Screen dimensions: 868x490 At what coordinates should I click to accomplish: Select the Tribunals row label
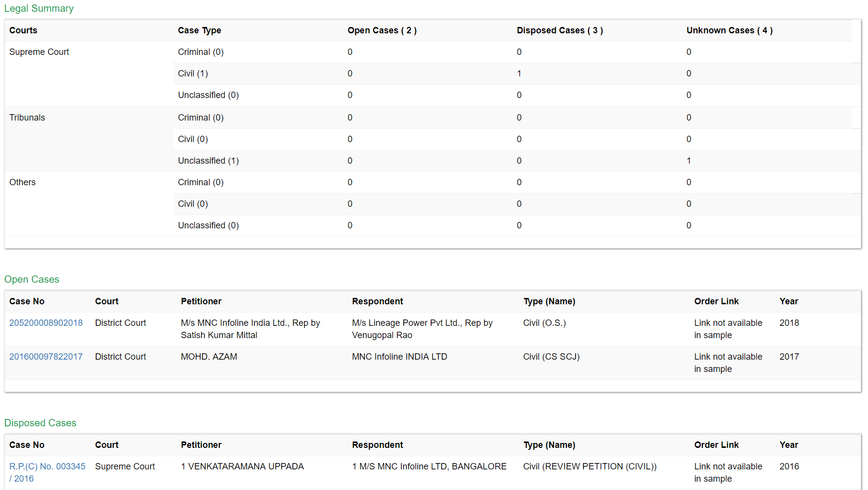click(27, 118)
